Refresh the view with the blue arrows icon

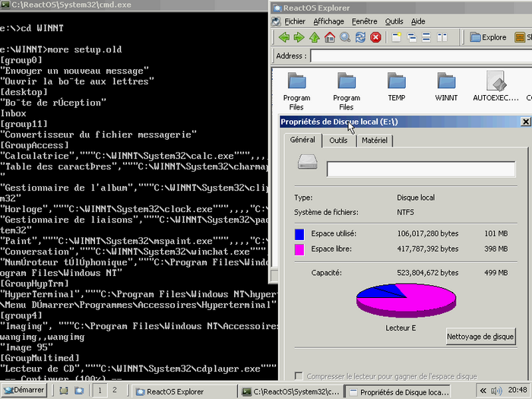[x=360, y=36]
